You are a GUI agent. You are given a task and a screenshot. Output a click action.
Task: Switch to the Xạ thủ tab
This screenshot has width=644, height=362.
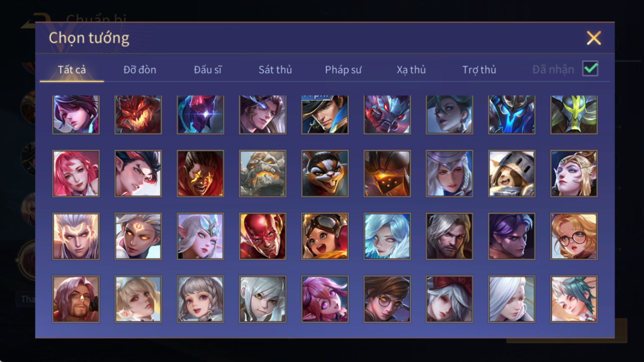[411, 70]
